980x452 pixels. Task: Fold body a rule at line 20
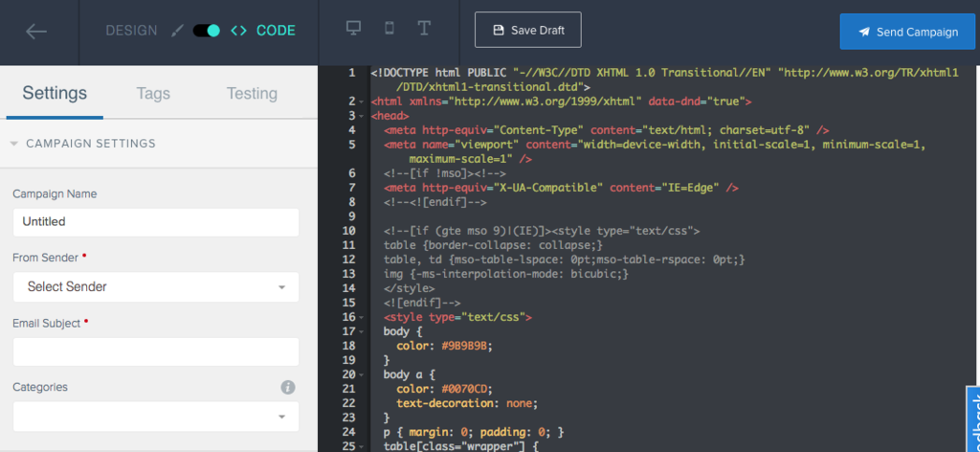(x=361, y=374)
